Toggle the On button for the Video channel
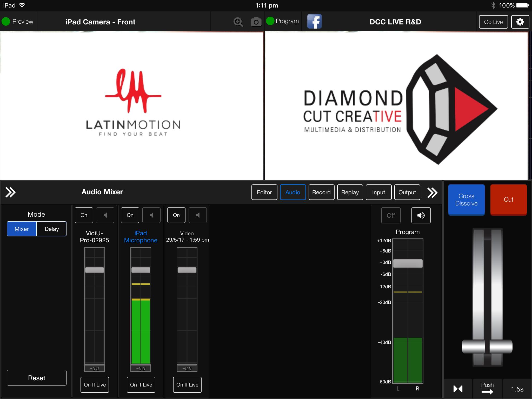Image resolution: width=532 pixels, height=399 pixels. click(176, 215)
